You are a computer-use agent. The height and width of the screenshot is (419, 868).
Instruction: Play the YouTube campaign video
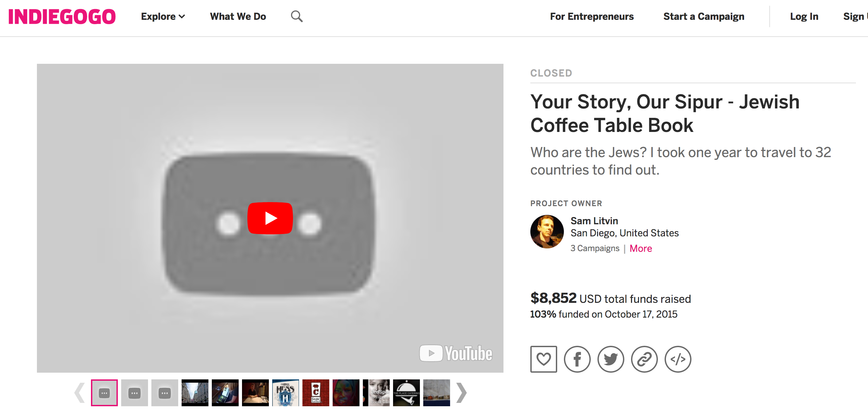tap(270, 218)
